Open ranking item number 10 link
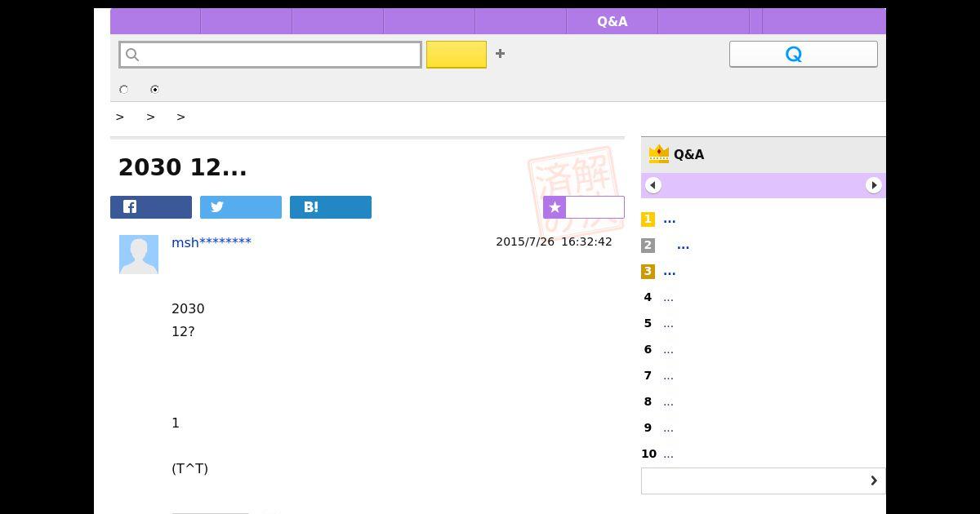Viewport: 980px width, 514px height. tap(668, 454)
